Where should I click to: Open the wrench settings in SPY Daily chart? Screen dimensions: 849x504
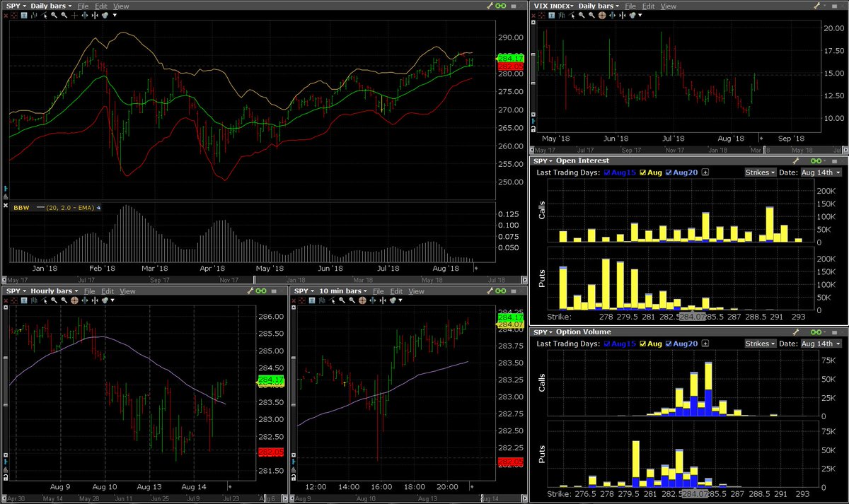489,5
